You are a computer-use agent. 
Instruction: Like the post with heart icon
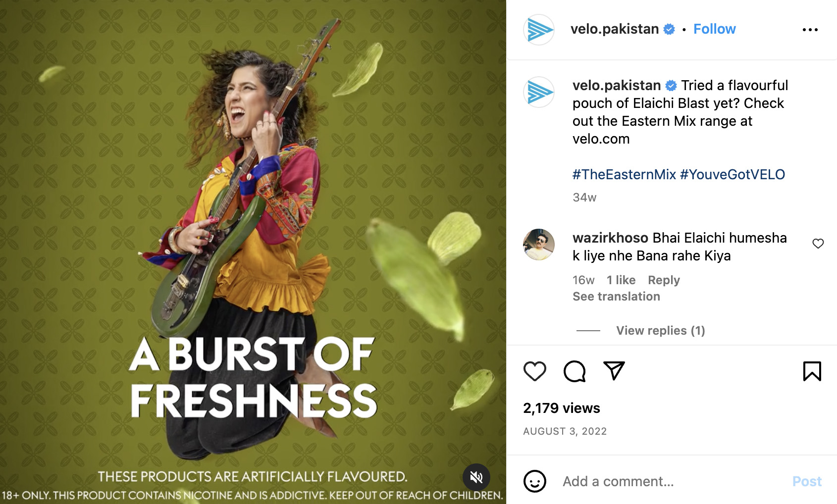[534, 371]
